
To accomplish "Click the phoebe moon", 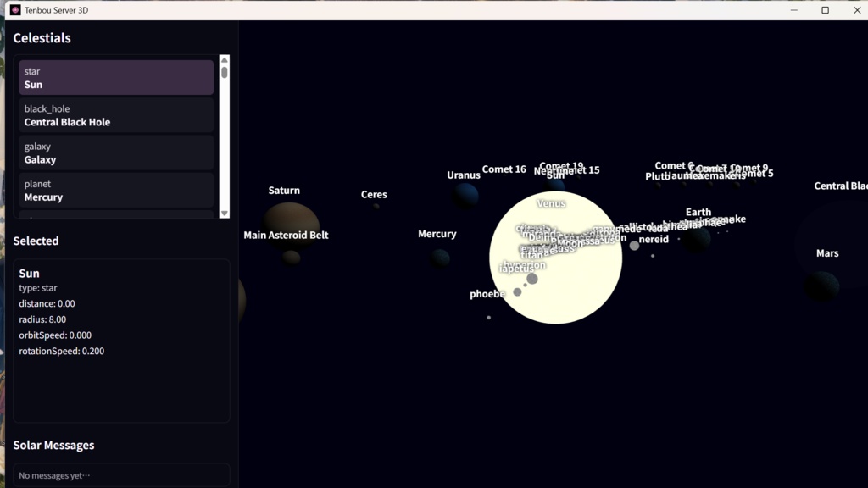I will coord(487,294).
